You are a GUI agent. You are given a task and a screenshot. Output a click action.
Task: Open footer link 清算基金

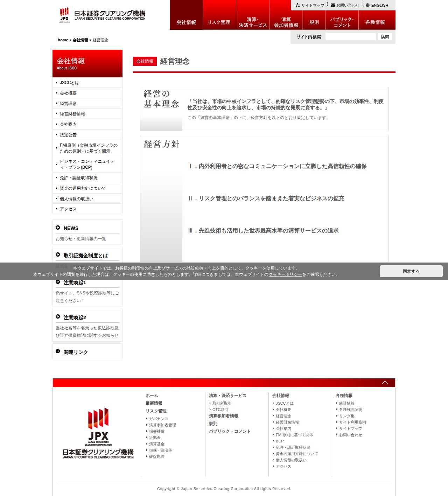pos(157,444)
